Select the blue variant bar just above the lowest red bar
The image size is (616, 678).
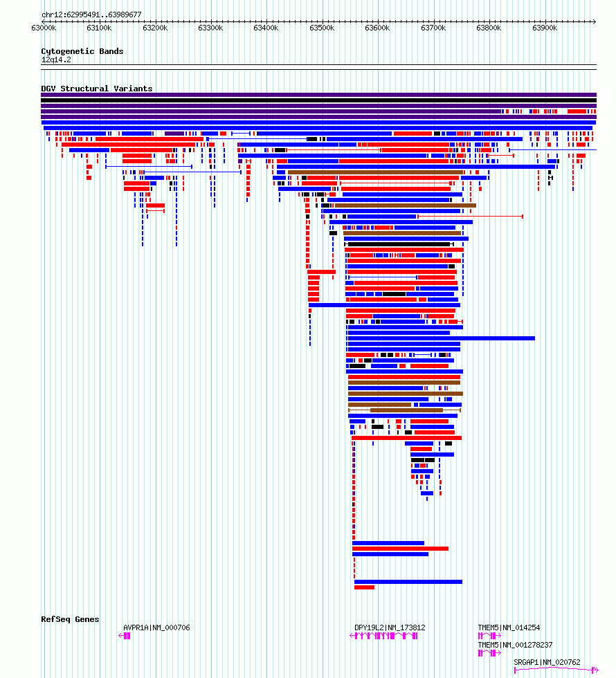pos(408,582)
